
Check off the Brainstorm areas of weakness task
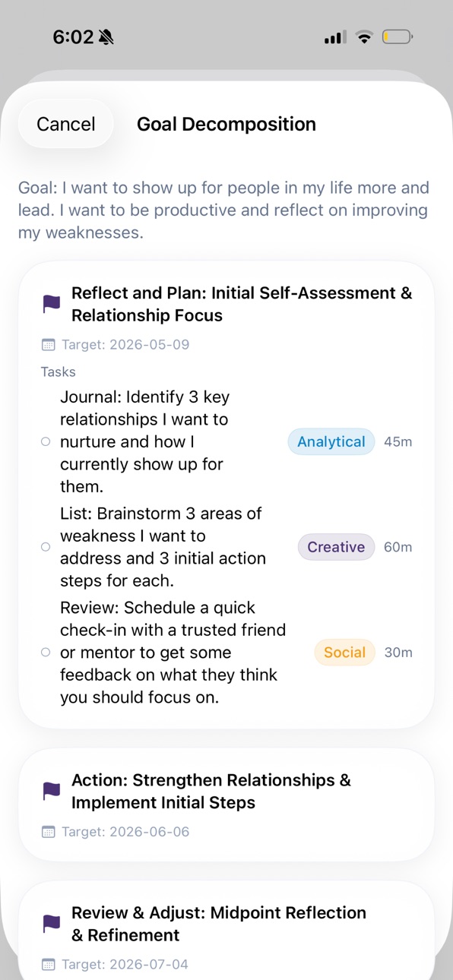[x=46, y=547]
